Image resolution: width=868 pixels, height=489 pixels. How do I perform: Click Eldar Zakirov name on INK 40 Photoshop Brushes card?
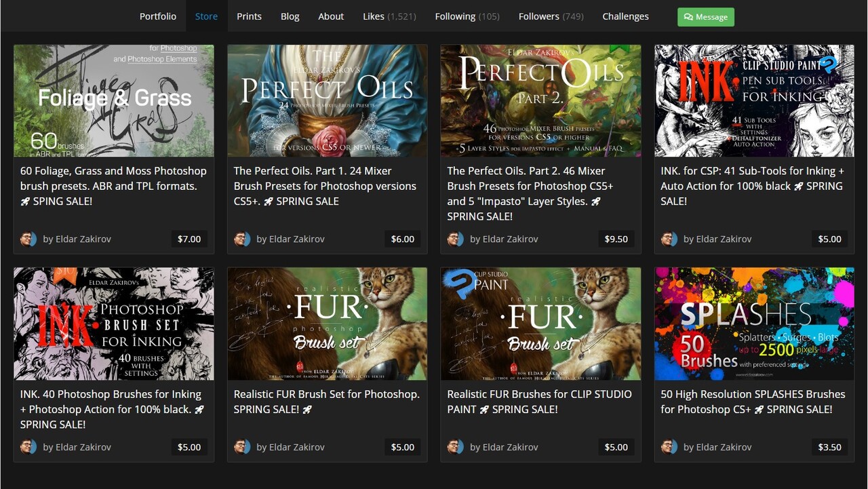click(83, 447)
